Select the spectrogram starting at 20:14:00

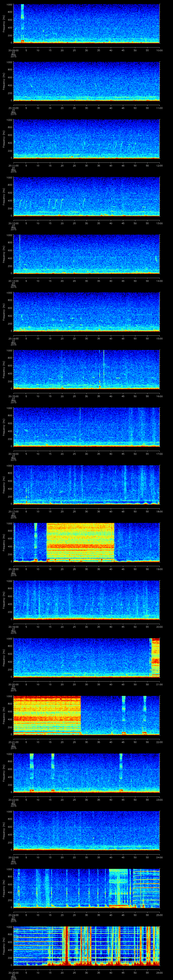pyautogui.click(x=86, y=312)
